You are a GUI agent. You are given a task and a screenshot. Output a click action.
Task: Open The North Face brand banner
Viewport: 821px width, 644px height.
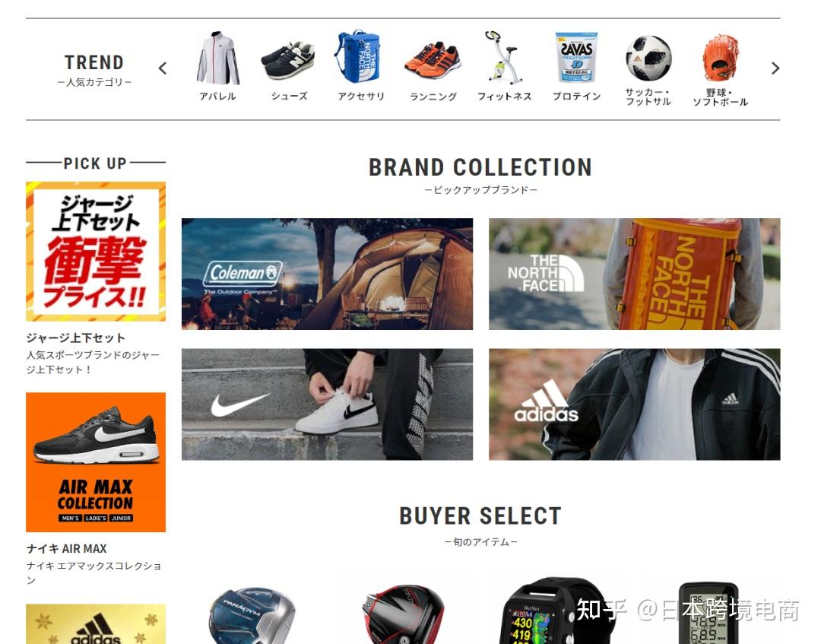pos(635,274)
